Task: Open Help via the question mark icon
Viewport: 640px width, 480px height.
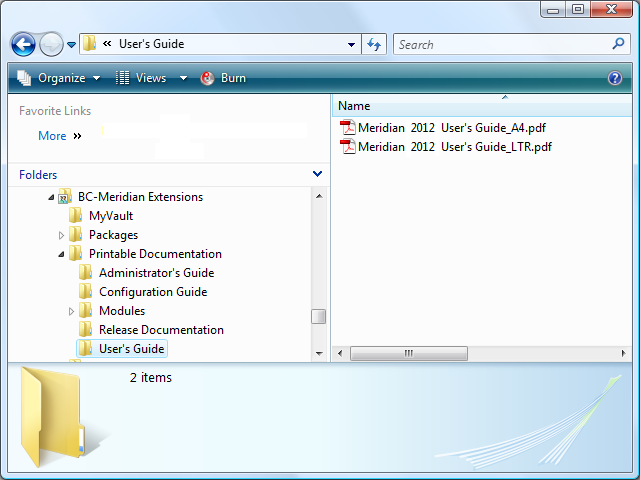Action: tap(615, 78)
